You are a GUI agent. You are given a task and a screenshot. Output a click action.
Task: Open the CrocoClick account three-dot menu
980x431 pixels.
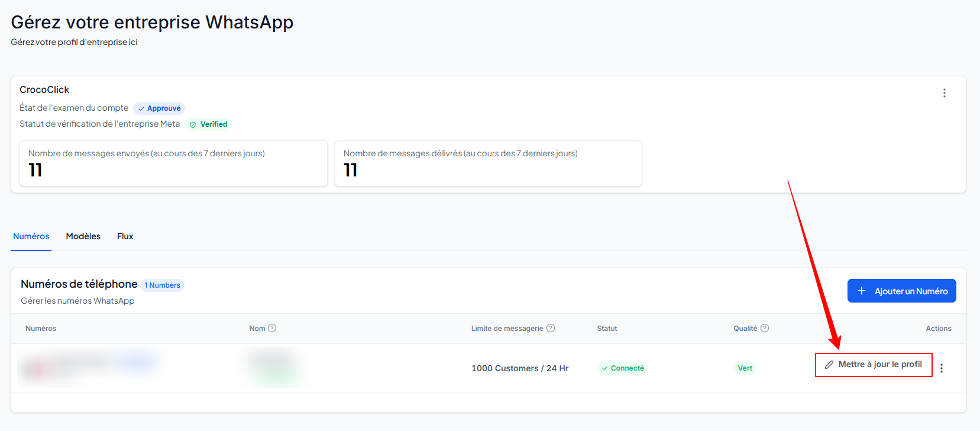944,93
